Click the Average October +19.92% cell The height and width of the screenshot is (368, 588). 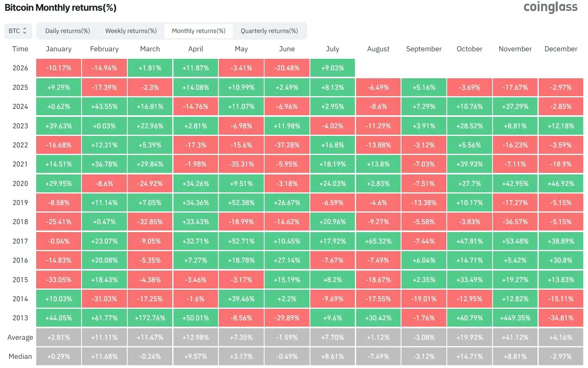469,337
